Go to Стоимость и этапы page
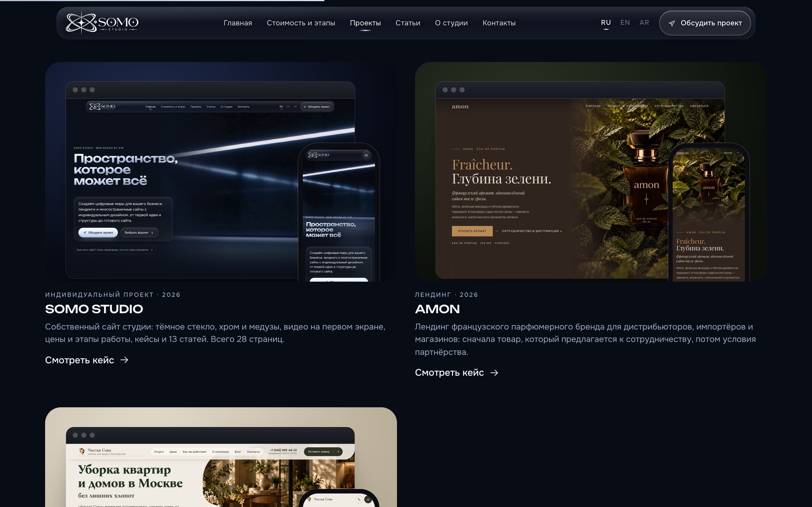This screenshot has height=507, width=812. [x=301, y=23]
